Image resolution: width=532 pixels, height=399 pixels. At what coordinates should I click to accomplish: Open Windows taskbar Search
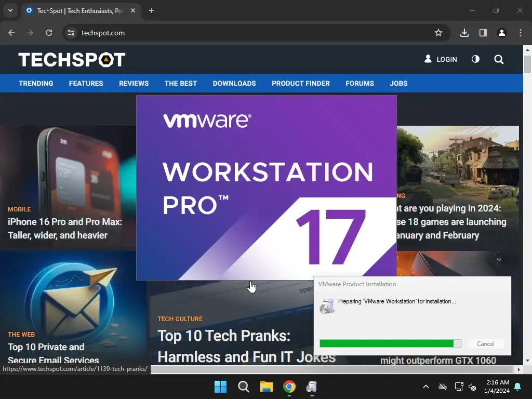tap(243, 387)
